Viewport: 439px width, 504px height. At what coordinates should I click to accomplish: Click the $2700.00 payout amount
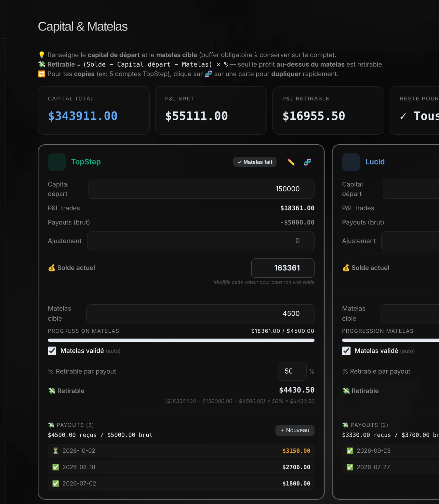296,467
